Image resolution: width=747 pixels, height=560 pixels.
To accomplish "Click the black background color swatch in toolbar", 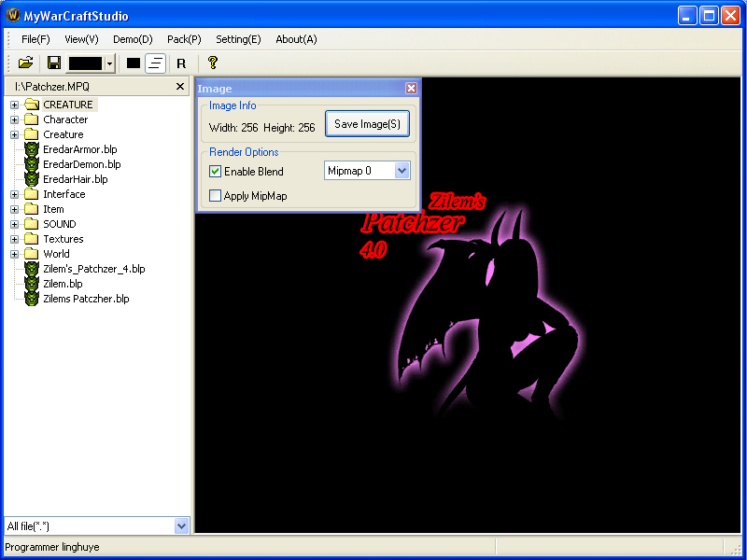I will 86,63.
